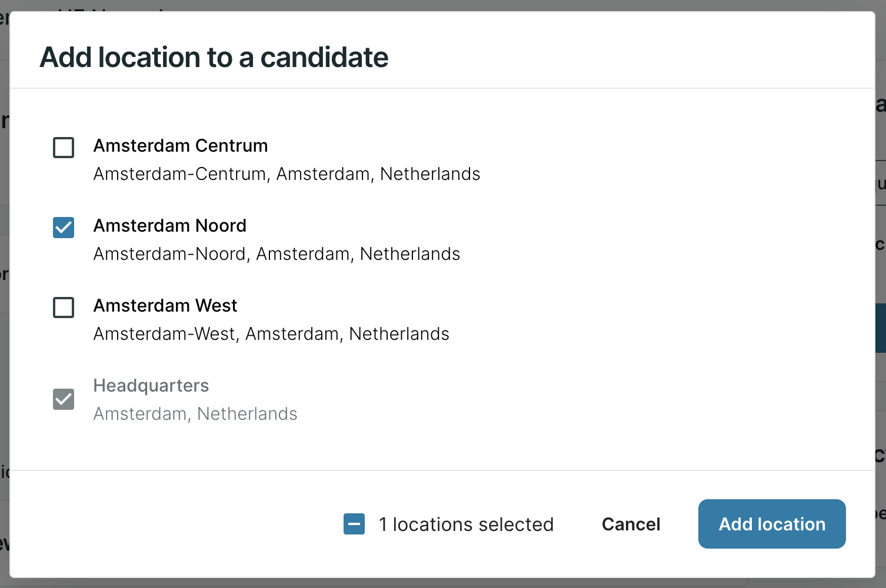Click the Amsterdam, Netherlands text under Headquarters
Image resolution: width=886 pixels, height=588 pixels.
pos(195,414)
